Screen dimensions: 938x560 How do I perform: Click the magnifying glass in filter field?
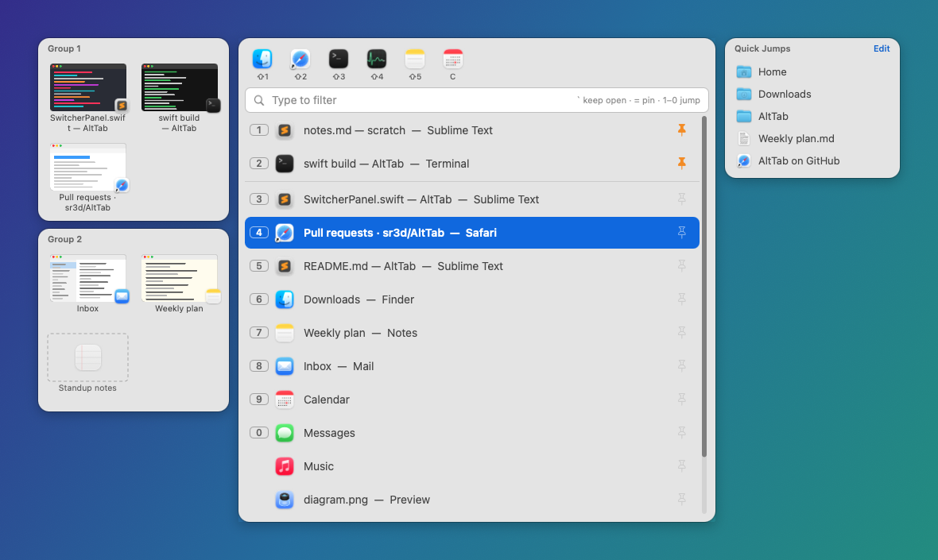(x=259, y=100)
